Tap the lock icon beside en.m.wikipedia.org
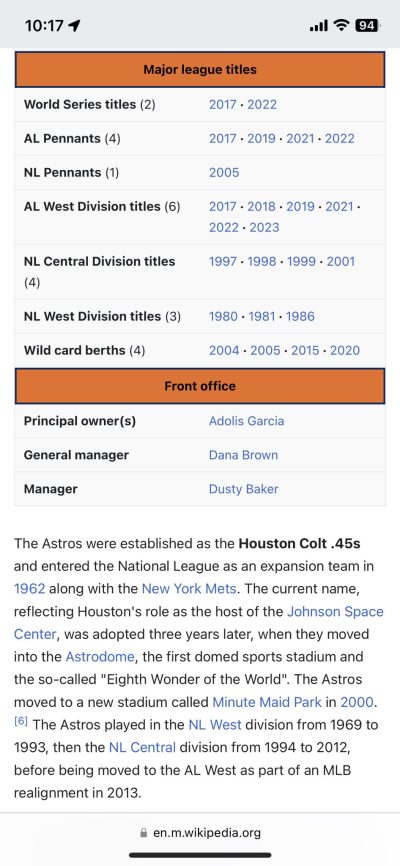The image size is (400, 866). coord(144,832)
